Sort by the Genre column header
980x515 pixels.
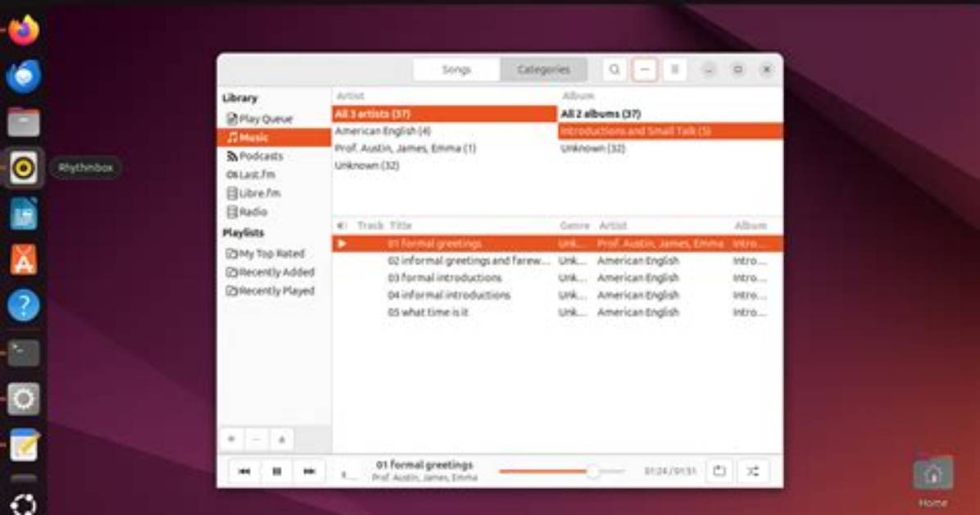574,226
